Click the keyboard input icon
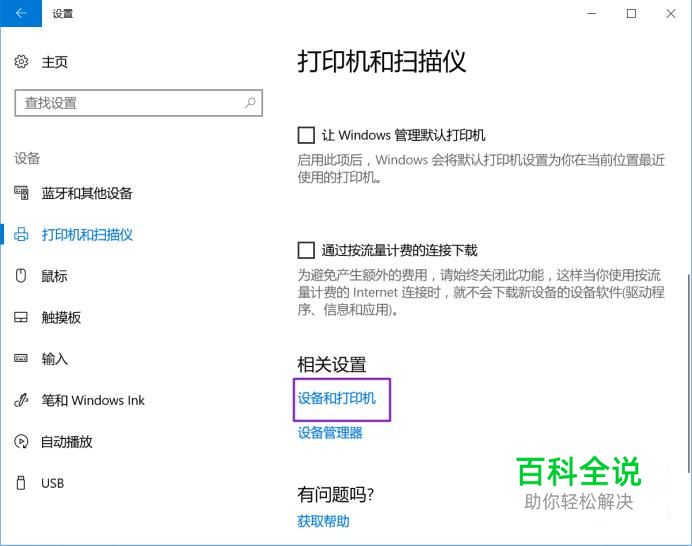 pyautogui.click(x=21, y=358)
